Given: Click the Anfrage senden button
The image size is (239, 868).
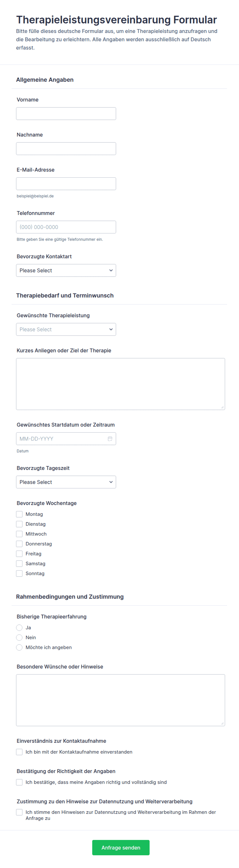Looking at the screenshot, I should click(121, 848).
